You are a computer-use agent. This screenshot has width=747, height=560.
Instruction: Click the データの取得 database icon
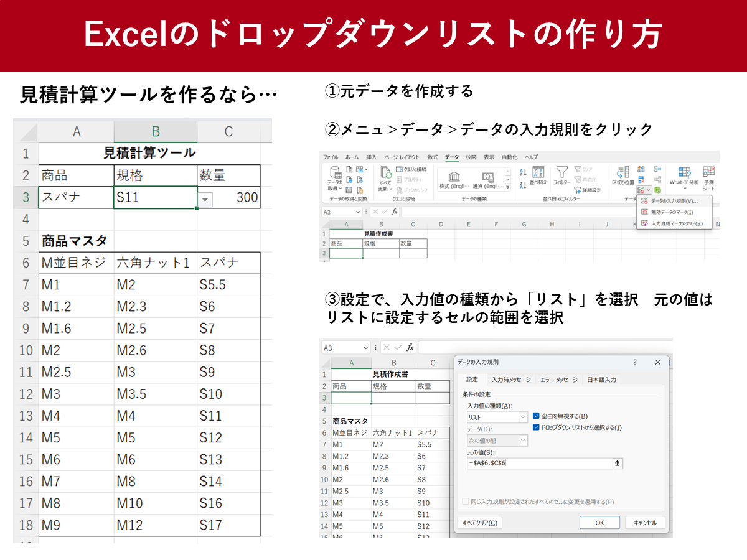(336, 174)
